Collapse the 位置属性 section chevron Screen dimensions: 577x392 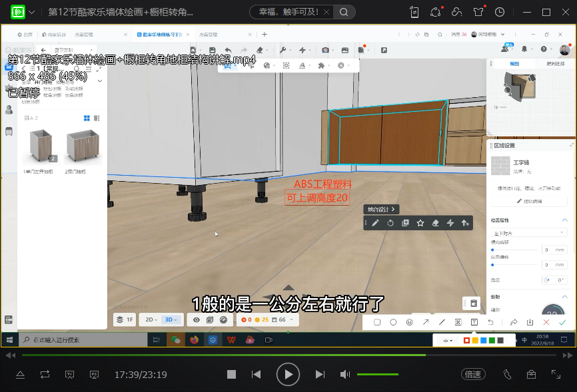564,220
